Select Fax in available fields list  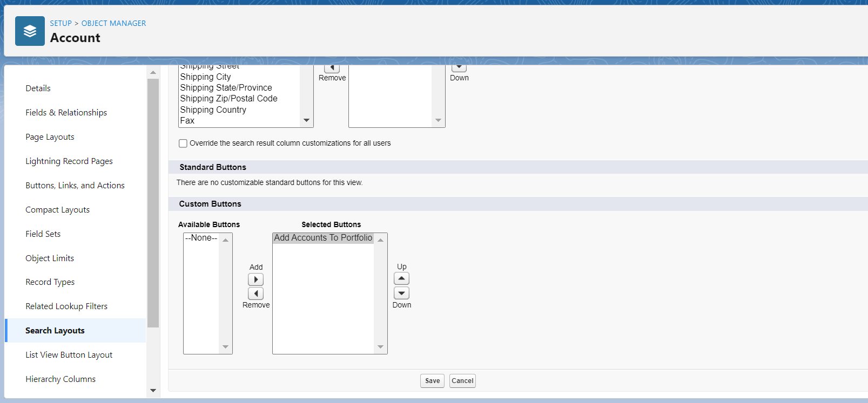(x=240, y=121)
